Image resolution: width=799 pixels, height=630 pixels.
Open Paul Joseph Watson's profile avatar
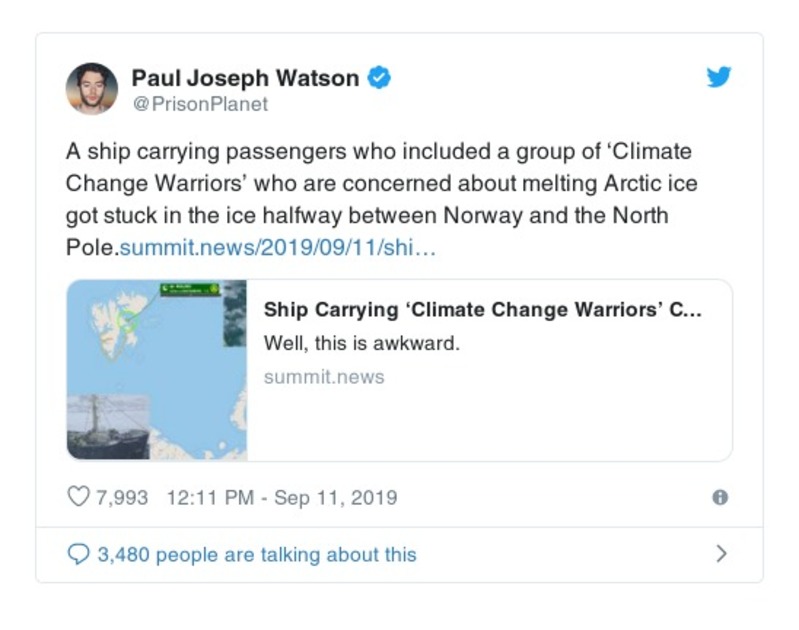92,88
